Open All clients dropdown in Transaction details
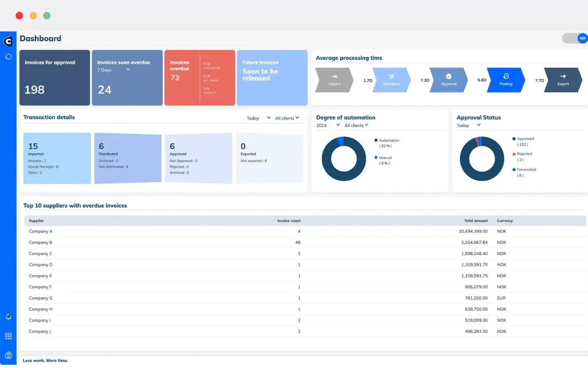 pos(287,118)
